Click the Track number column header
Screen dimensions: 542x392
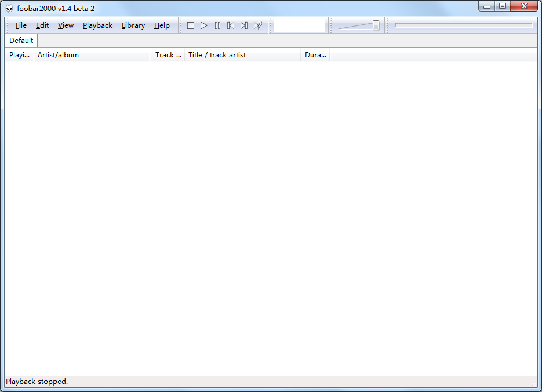point(168,55)
